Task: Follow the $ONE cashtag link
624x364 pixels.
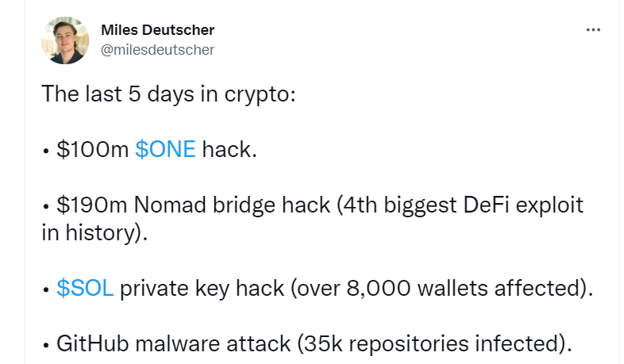Action: point(165,149)
